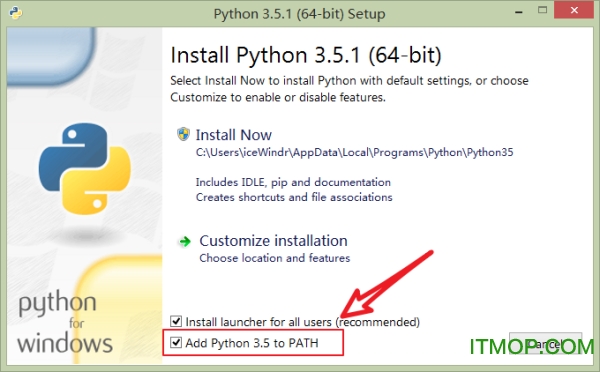Screen dimensions: 600x372
Task: Close the Python Setup window
Action: [574, 11]
